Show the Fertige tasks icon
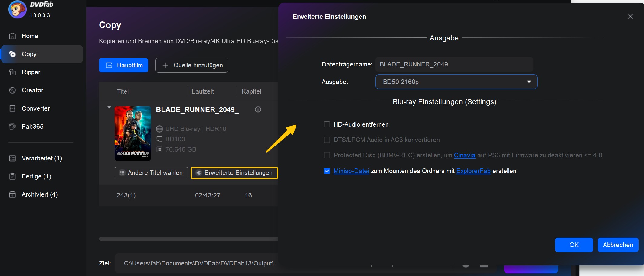This screenshot has height=276, width=644. 12,176
